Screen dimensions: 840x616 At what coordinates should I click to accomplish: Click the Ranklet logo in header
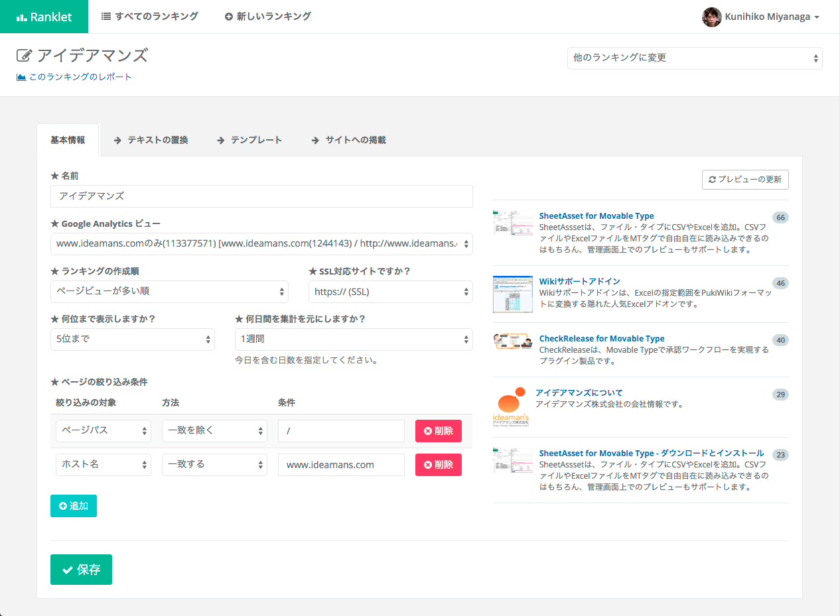(44, 17)
